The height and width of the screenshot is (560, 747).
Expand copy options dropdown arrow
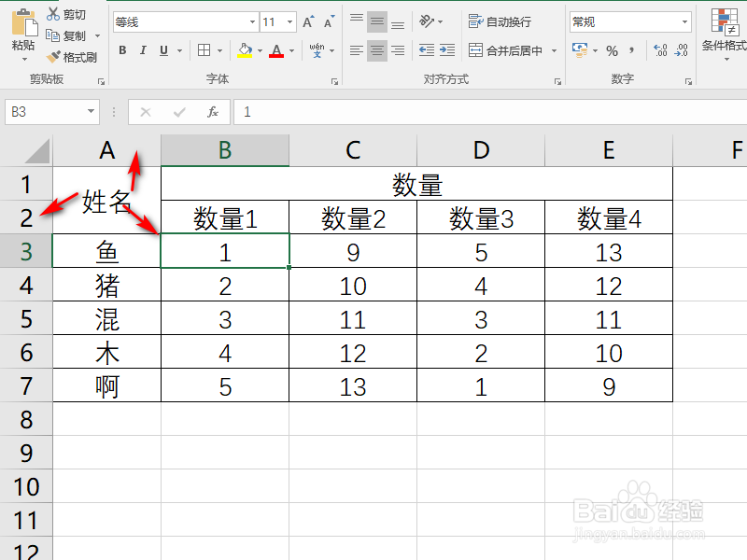click(98, 36)
